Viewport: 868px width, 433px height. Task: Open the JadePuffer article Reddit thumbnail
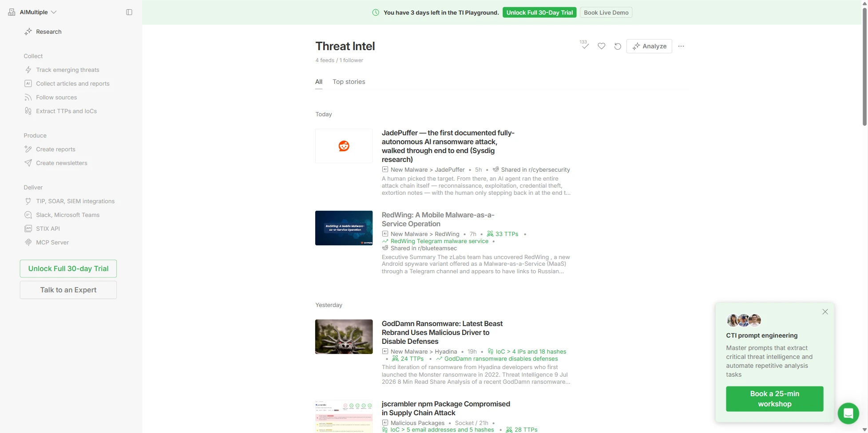tap(344, 146)
